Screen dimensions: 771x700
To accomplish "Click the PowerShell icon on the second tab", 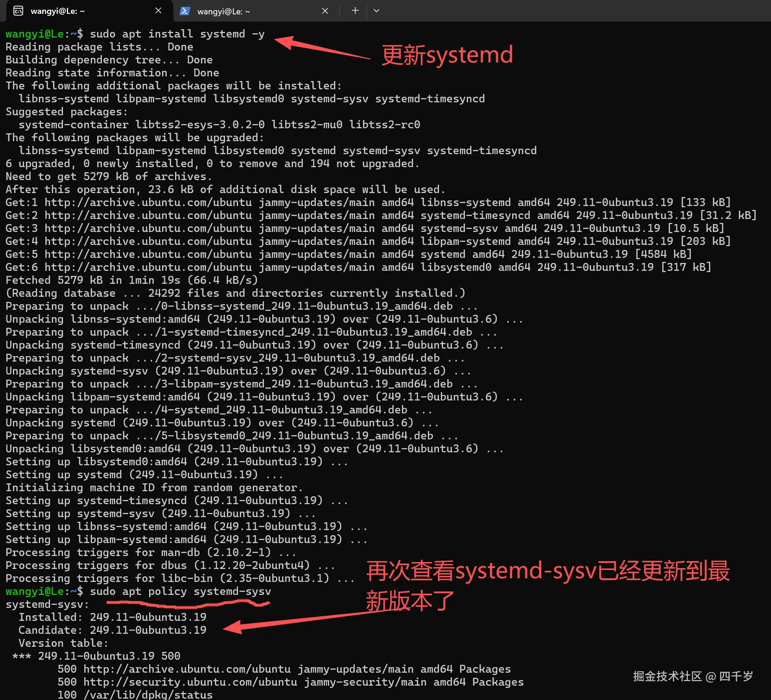I will tap(185, 10).
